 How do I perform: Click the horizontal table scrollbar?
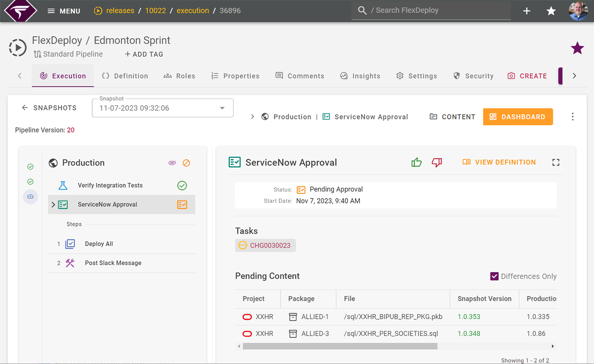point(340,346)
